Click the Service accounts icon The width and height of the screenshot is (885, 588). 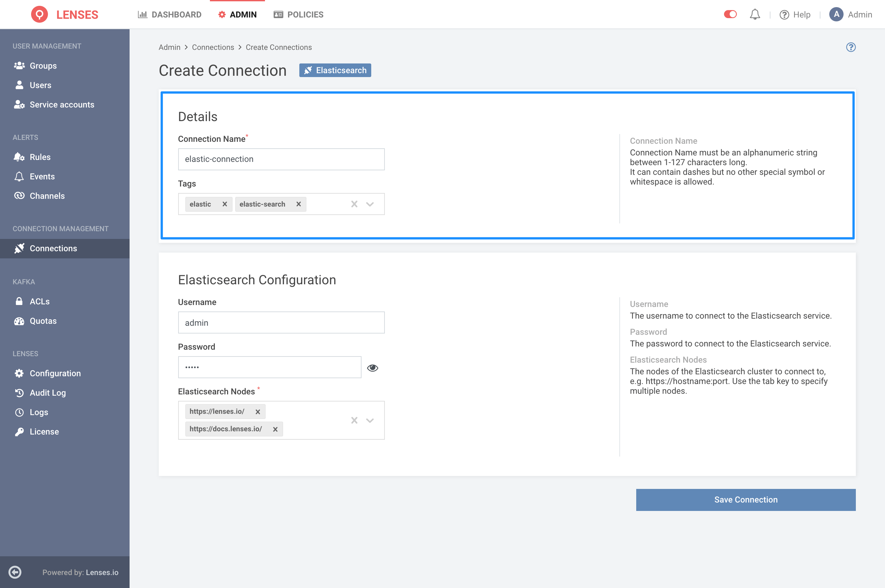[x=19, y=105]
